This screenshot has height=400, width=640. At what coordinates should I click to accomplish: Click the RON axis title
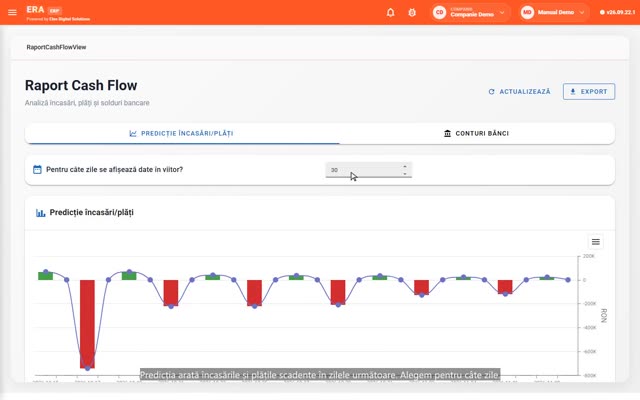(604, 316)
